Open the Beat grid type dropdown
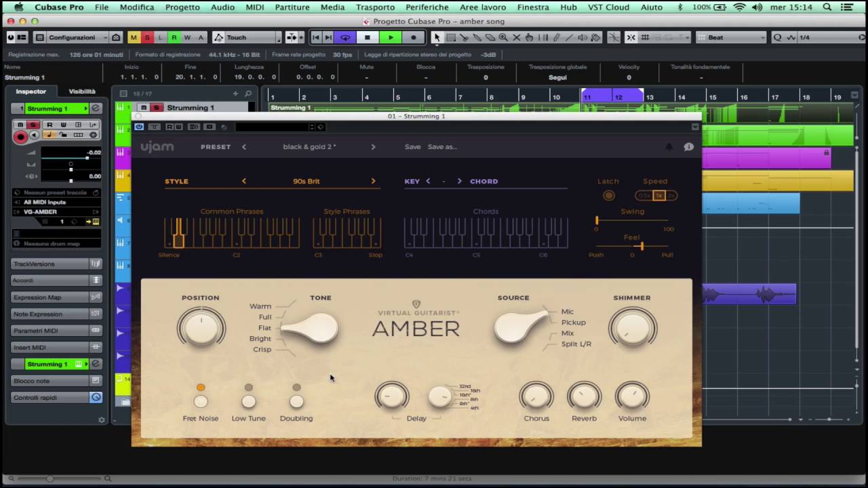The width and height of the screenshot is (868, 488). point(731,37)
